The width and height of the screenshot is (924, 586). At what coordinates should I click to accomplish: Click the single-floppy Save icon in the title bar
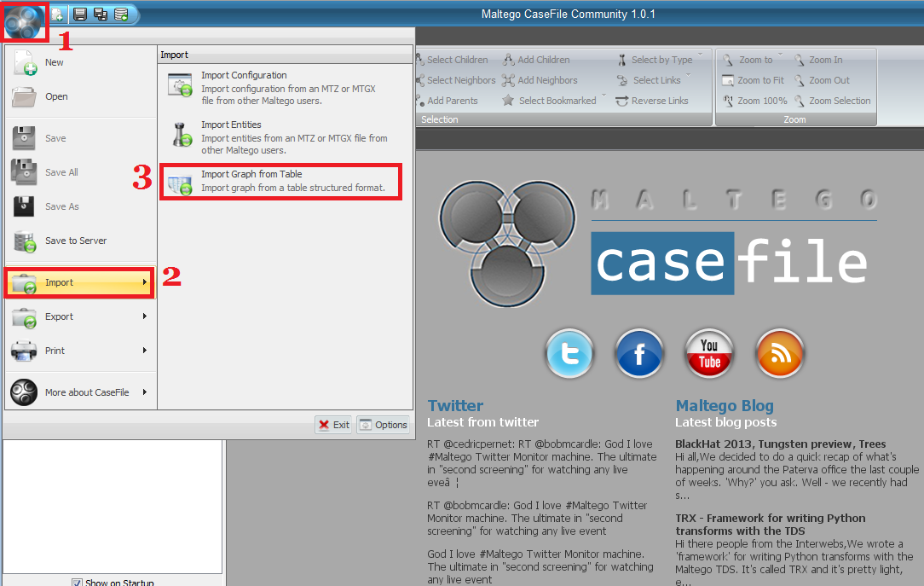(79, 15)
